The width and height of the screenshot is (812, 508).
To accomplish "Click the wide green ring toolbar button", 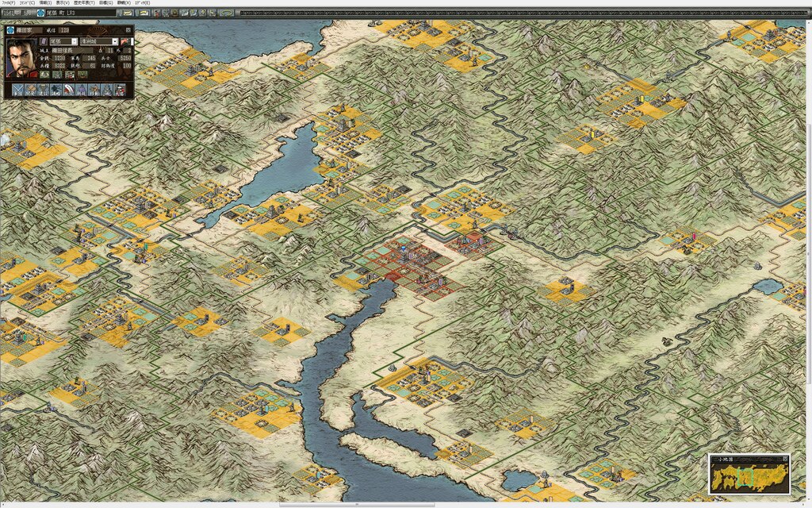I will click(x=226, y=13).
